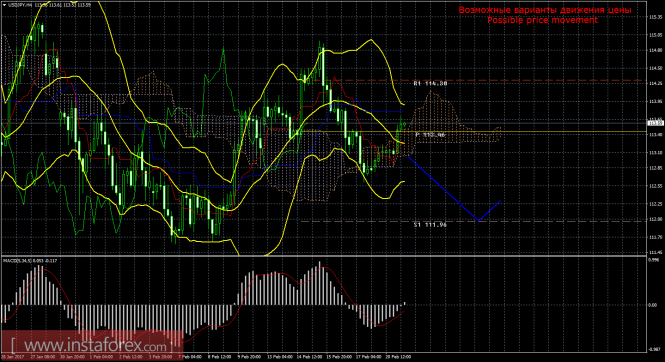Select the tall white candle at the 114.80 peak
Screen dimensions: 665x362
323,67
